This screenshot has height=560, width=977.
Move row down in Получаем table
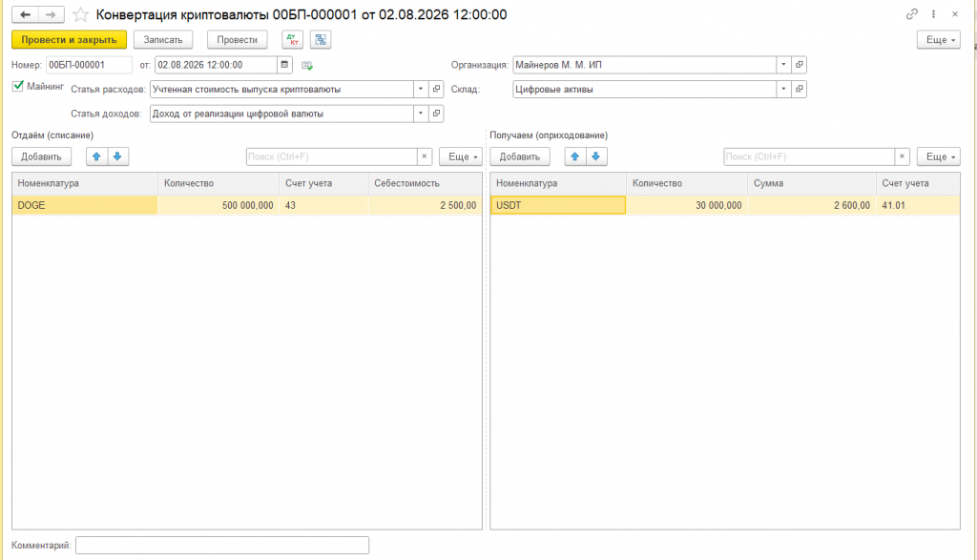pyautogui.click(x=596, y=156)
